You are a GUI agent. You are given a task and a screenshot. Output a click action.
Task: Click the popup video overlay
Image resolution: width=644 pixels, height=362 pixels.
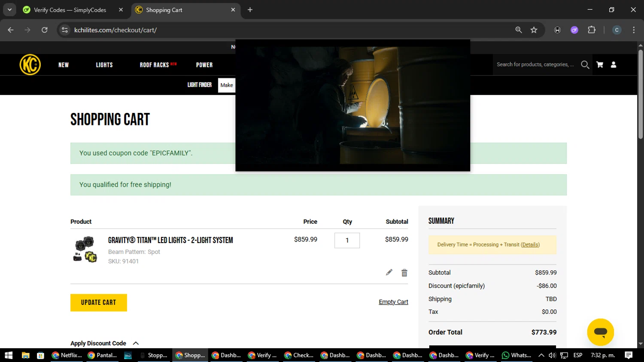[x=352, y=105]
